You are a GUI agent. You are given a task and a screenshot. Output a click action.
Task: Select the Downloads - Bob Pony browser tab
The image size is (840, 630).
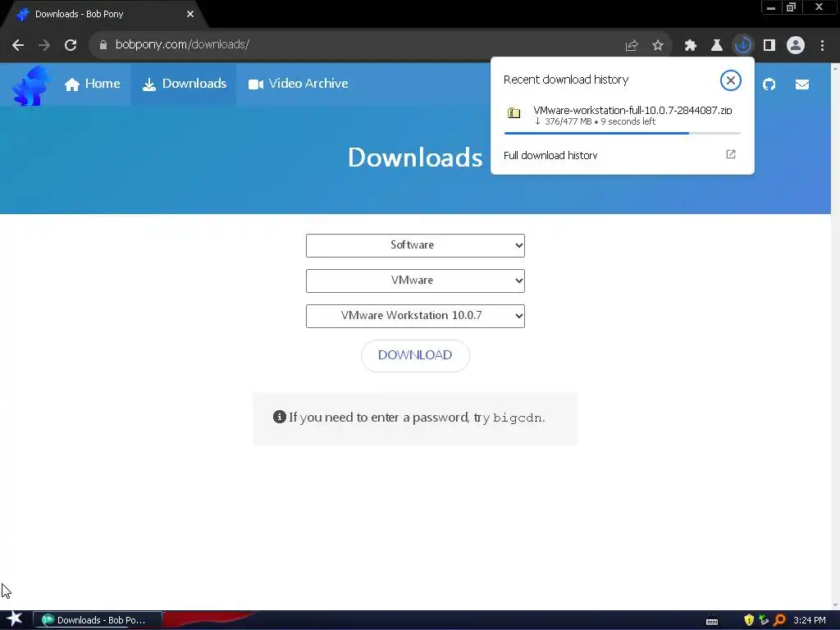[104, 14]
